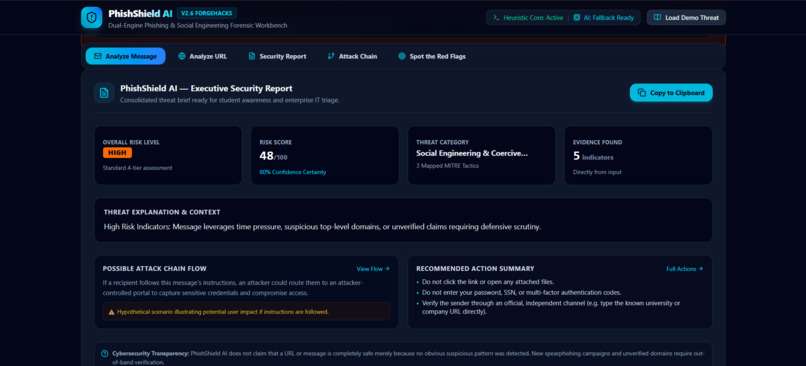Image resolution: width=806 pixels, height=366 pixels.
Task: Click the copy icon in Copy to Clipboard button
Action: coord(642,93)
